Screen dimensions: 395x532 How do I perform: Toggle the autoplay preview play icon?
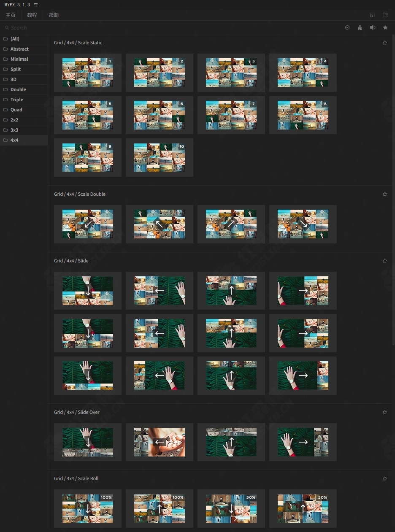click(x=347, y=27)
